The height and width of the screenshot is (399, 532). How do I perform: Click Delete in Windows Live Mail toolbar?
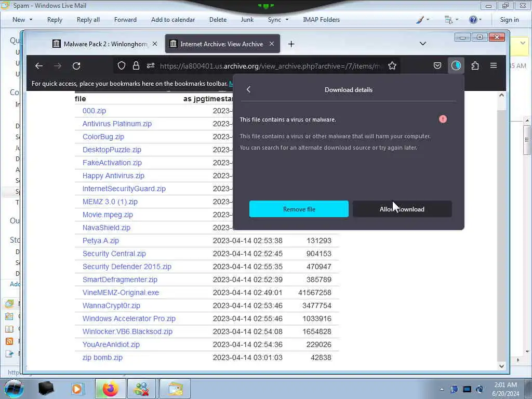pos(218,20)
